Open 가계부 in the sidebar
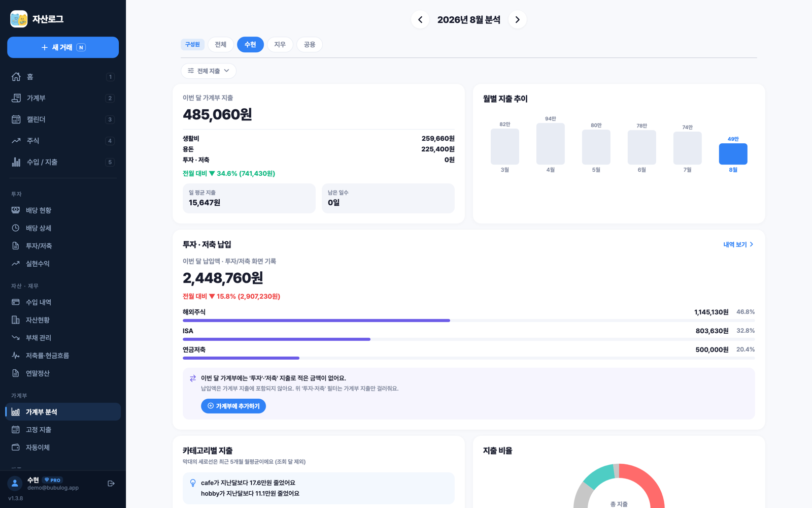 [63, 98]
